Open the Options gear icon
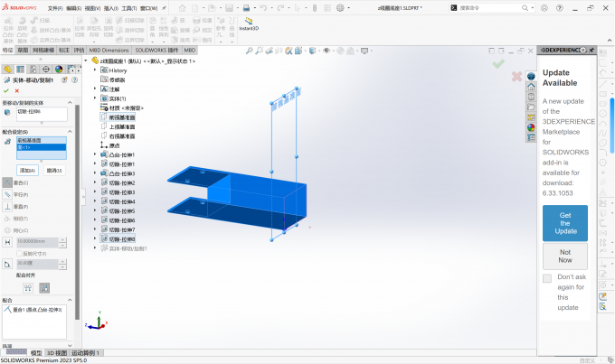Viewport: 615px width, 364px height. point(340,8)
